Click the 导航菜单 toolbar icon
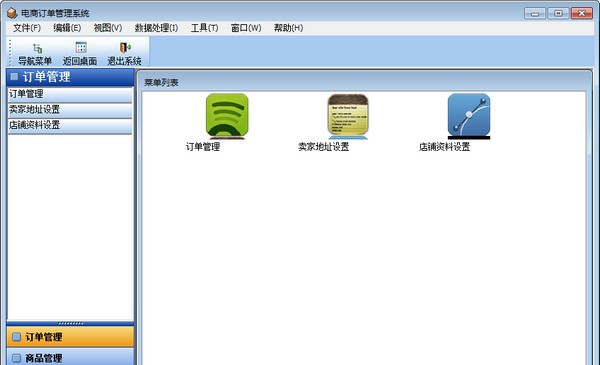 click(38, 48)
